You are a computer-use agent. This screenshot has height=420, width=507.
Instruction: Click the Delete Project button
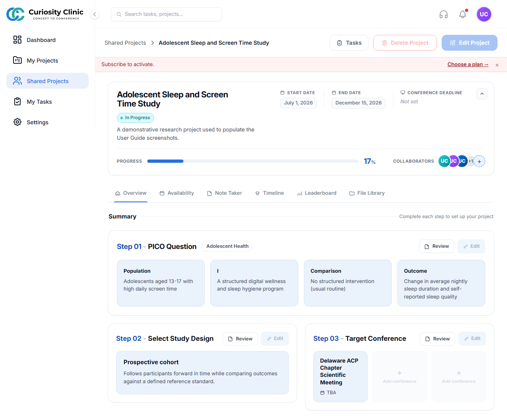(x=405, y=43)
